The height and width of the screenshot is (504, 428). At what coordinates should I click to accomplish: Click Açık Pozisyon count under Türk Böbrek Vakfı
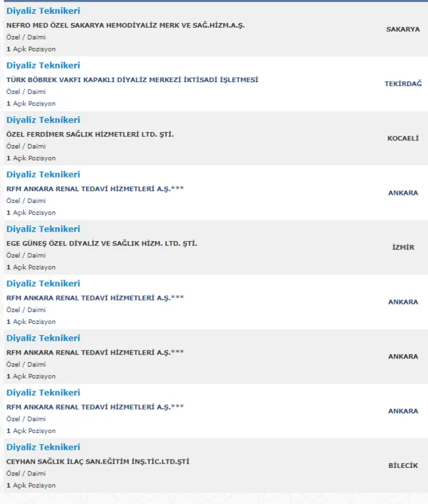(31, 104)
